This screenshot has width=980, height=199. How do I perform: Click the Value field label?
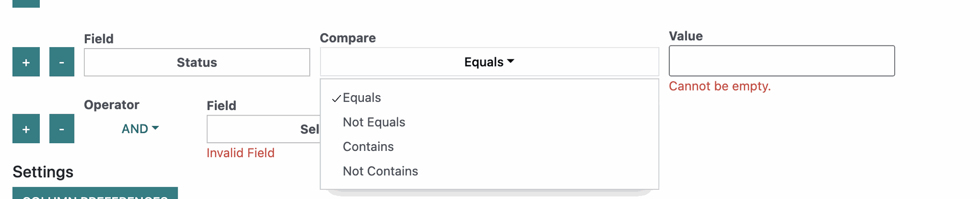685,36
